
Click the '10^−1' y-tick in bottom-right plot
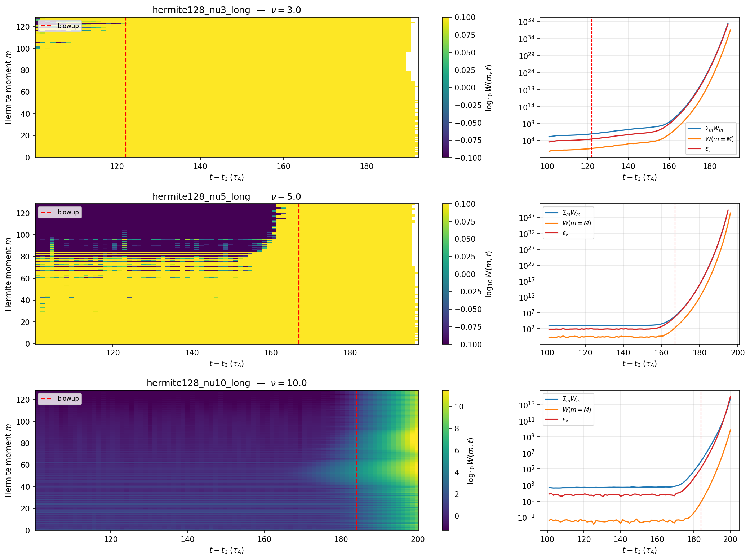coord(527,517)
